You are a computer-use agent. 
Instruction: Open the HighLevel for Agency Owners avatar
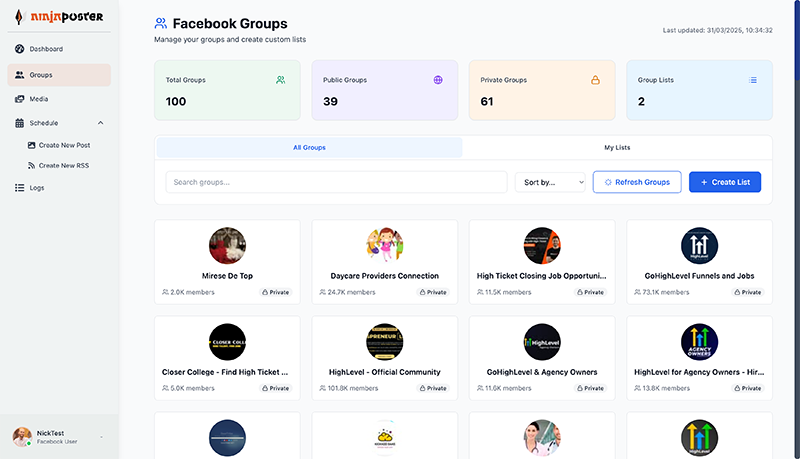pyautogui.click(x=699, y=342)
